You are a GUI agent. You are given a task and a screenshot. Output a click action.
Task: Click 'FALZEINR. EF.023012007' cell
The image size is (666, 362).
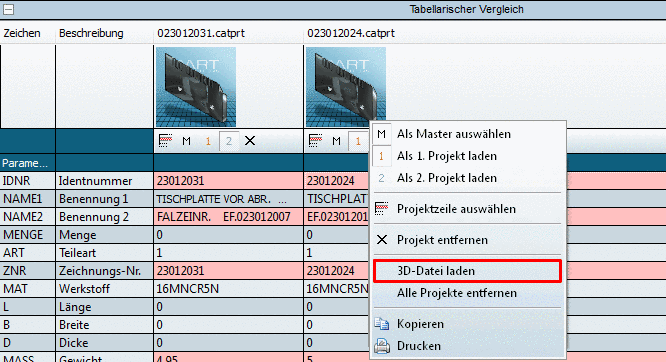coord(229,217)
